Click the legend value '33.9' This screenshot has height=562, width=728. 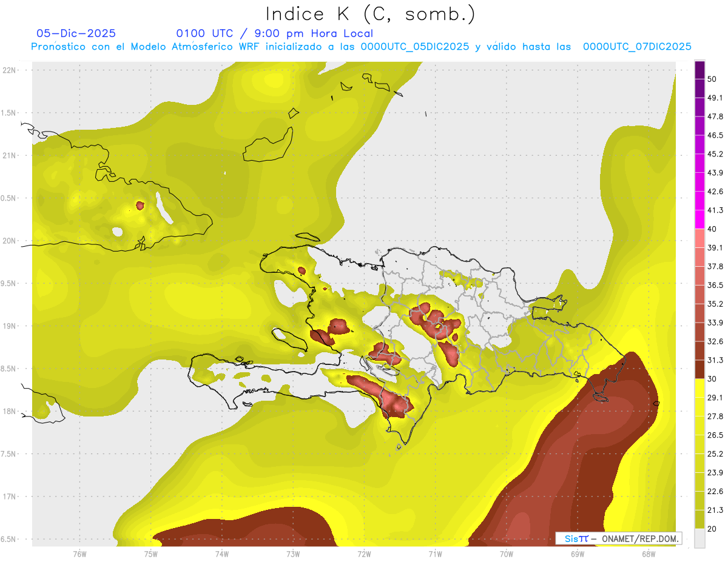[x=715, y=323]
